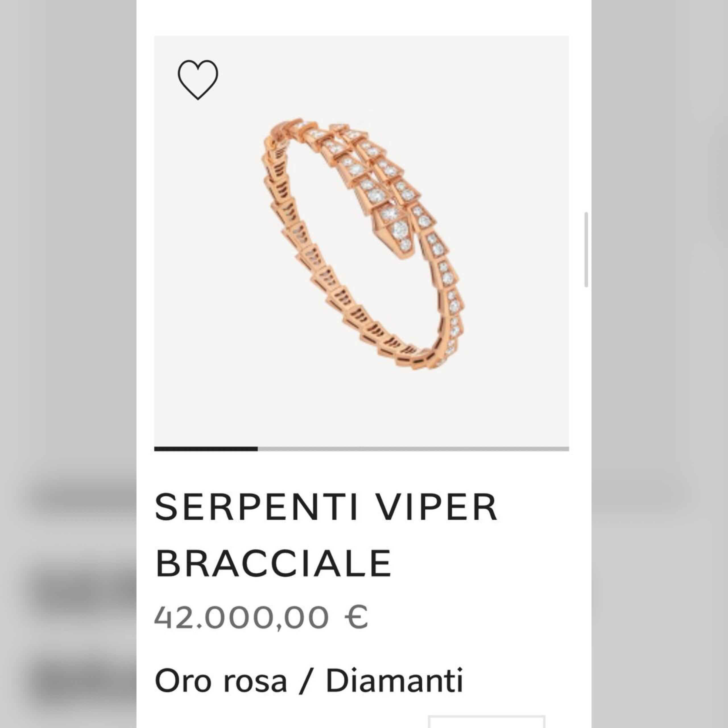728x728 pixels.
Task: Select the dark segment of image carousel indicator
Action: coord(206,449)
